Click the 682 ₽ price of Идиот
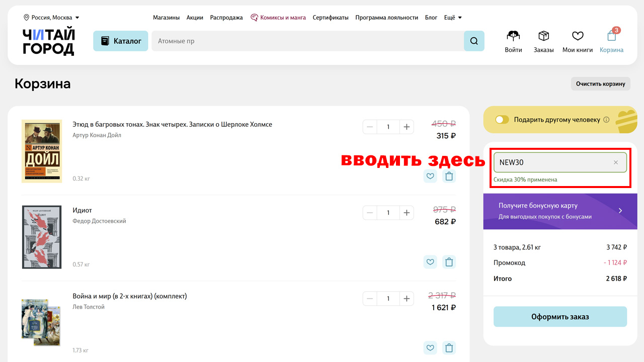The image size is (644, 362). [x=445, y=222]
